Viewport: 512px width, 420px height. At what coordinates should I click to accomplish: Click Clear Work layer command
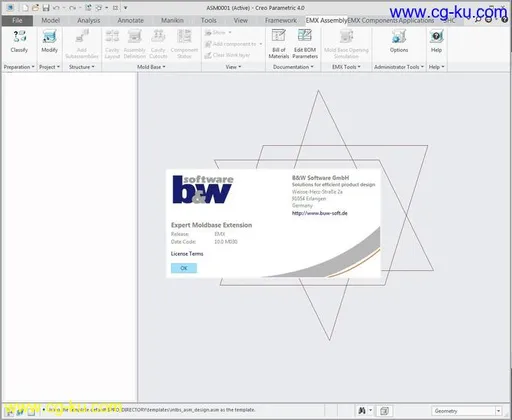(227, 55)
